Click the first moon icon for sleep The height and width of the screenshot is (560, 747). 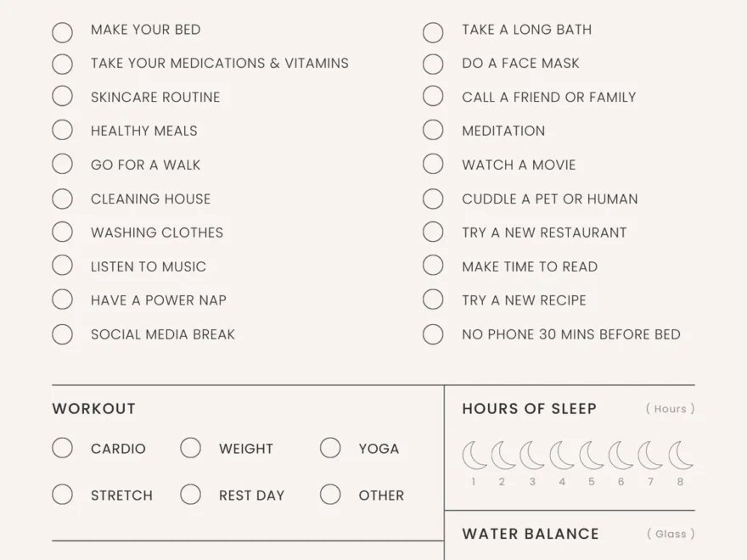click(474, 456)
